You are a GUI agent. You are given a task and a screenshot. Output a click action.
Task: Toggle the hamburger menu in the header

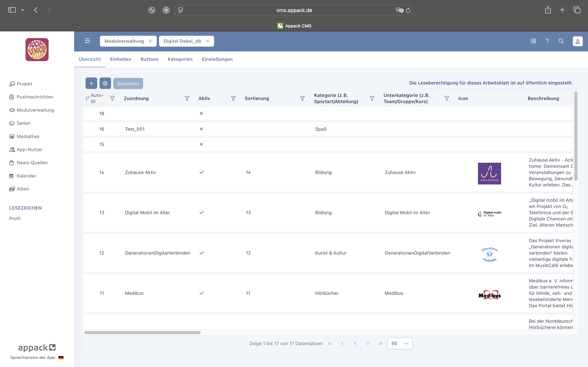click(x=87, y=41)
